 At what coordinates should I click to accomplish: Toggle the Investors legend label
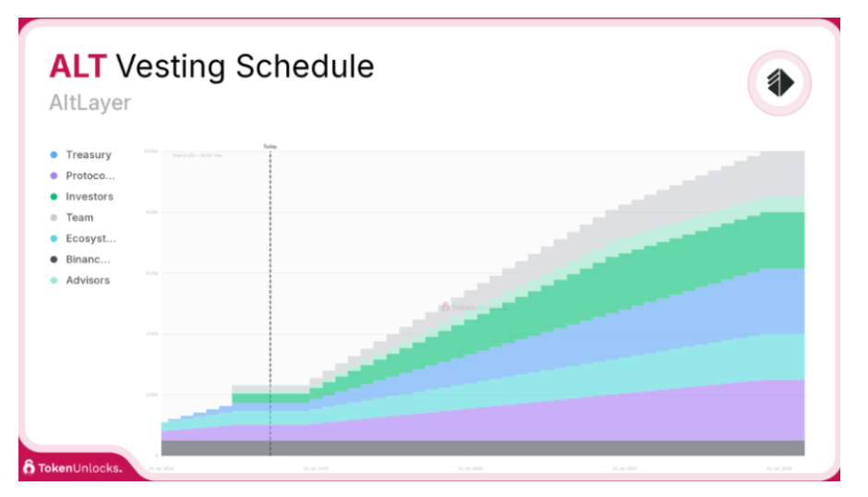[x=90, y=197]
